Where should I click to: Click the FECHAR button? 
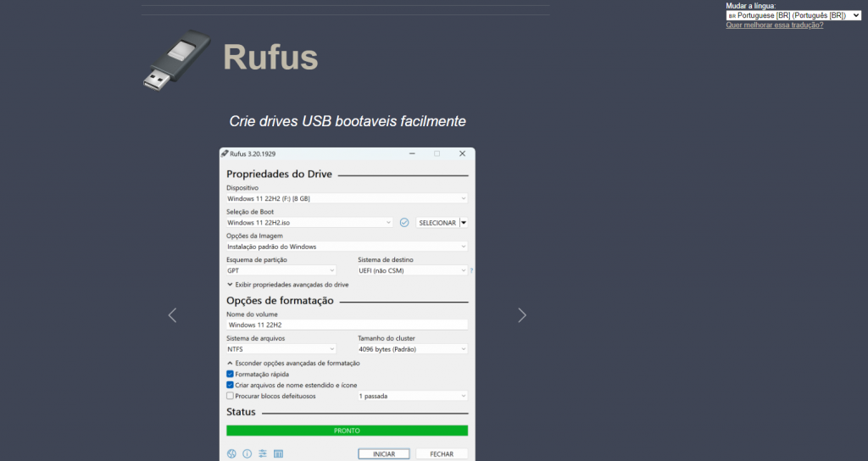coord(442,454)
